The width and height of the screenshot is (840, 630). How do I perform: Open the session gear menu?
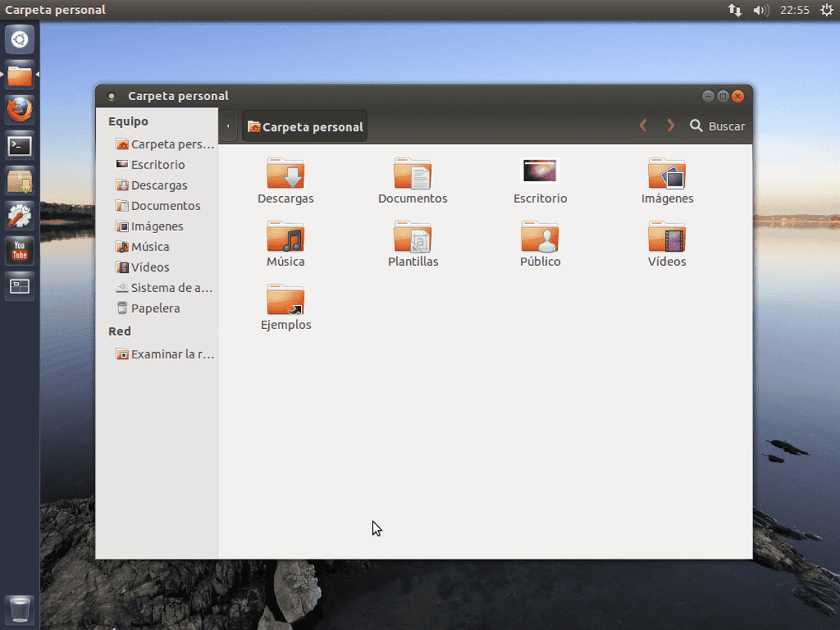(x=826, y=10)
